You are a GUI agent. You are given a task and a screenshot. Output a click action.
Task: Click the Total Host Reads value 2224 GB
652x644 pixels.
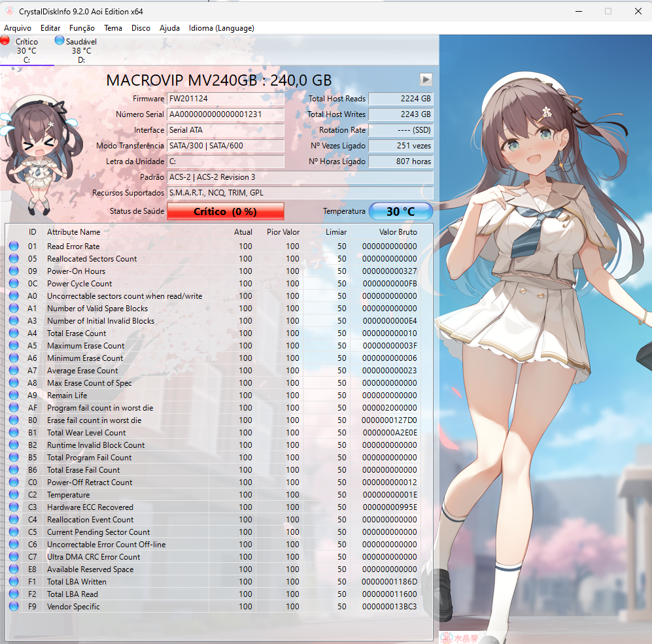(401, 99)
